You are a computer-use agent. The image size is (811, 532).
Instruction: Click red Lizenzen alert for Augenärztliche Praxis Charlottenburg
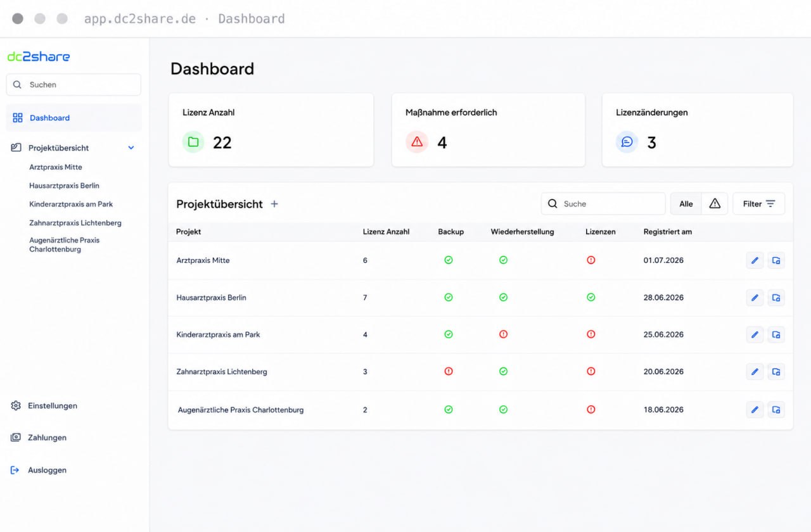click(x=591, y=410)
